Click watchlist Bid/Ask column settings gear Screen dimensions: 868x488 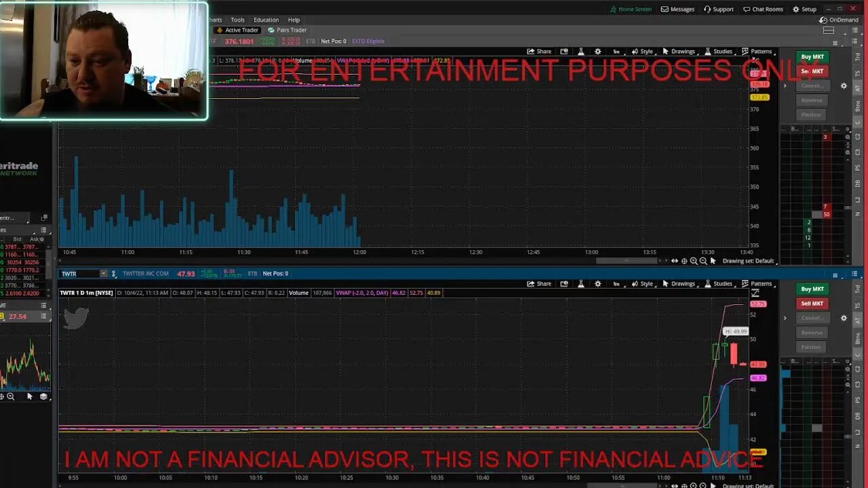click(x=43, y=239)
